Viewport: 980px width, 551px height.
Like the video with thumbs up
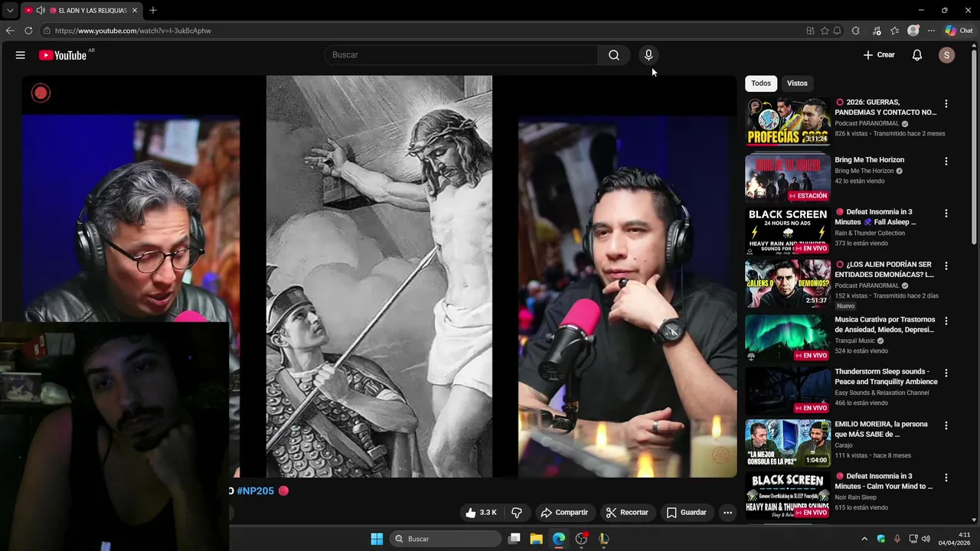click(480, 513)
